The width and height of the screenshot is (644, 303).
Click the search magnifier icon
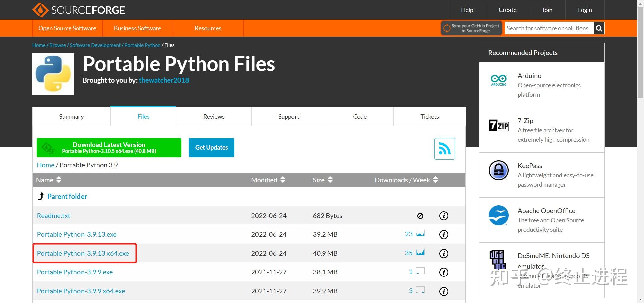click(x=599, y=28)
